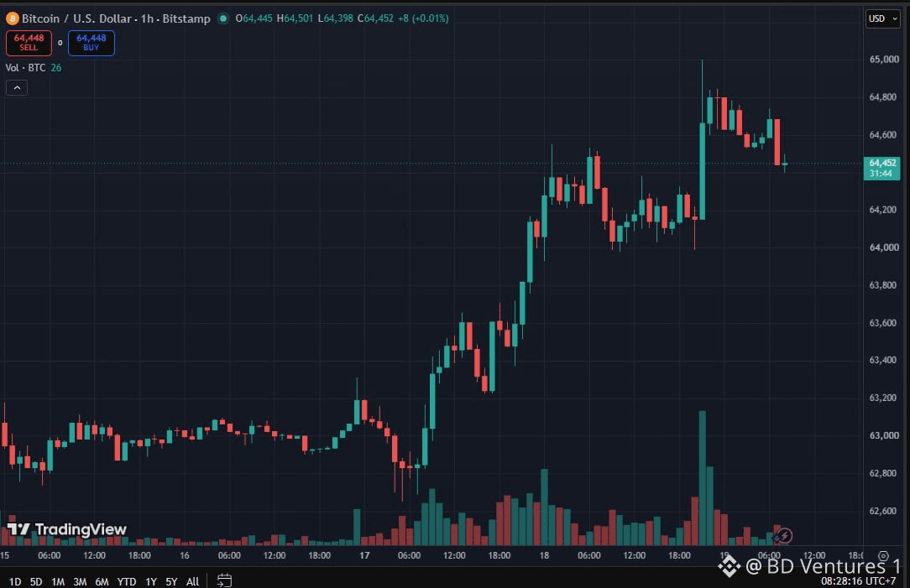Open chart settings hexagon gear icon
Screen dimensions: 910x588
click(x=883, y=555)
